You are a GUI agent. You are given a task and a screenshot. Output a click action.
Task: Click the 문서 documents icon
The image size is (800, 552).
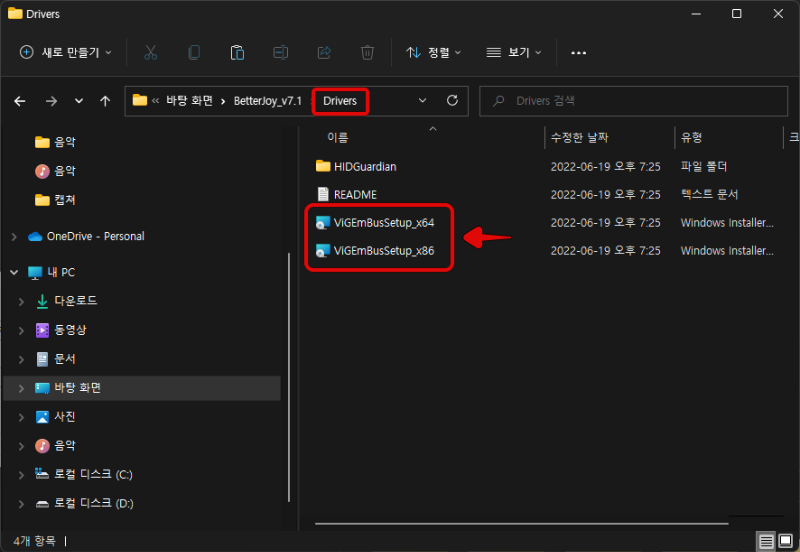42,359
